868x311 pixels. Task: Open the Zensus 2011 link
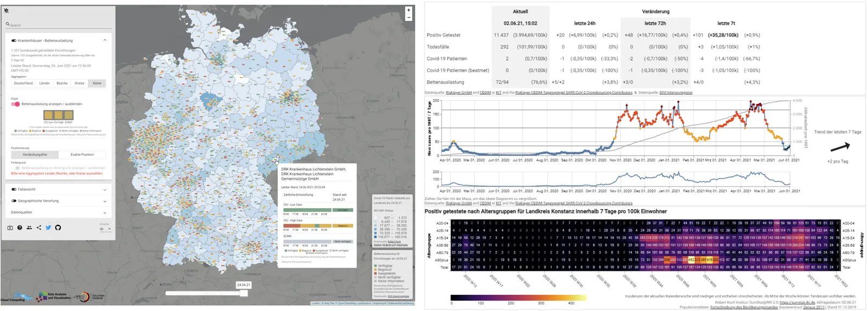[x=813, y=307]
